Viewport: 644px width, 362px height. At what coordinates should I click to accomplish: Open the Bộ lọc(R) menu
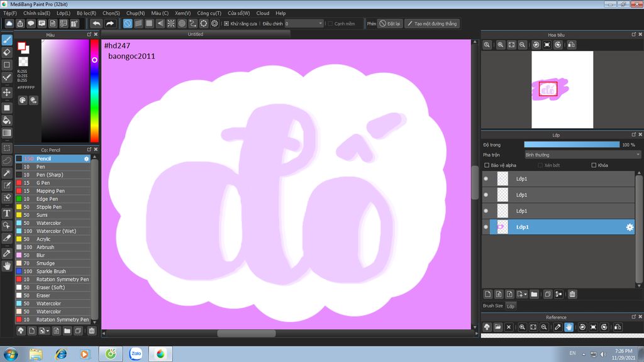[x=86, y=13]
